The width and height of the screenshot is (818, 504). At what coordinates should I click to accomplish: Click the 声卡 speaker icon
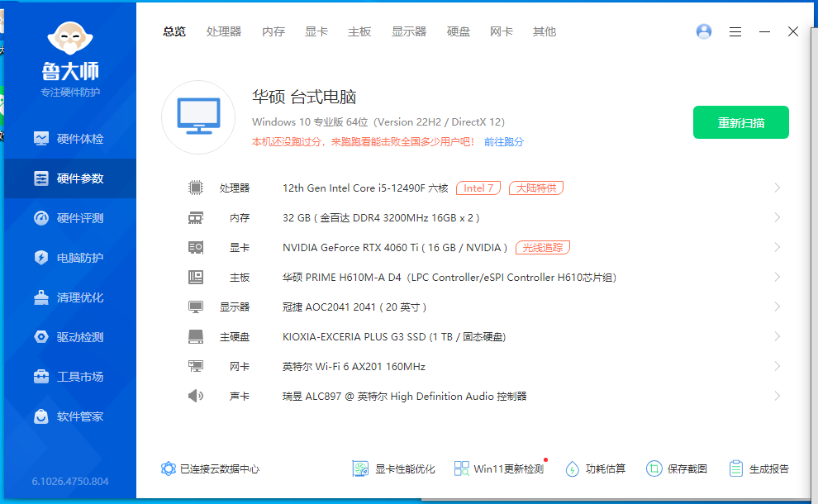click(196, 396)
